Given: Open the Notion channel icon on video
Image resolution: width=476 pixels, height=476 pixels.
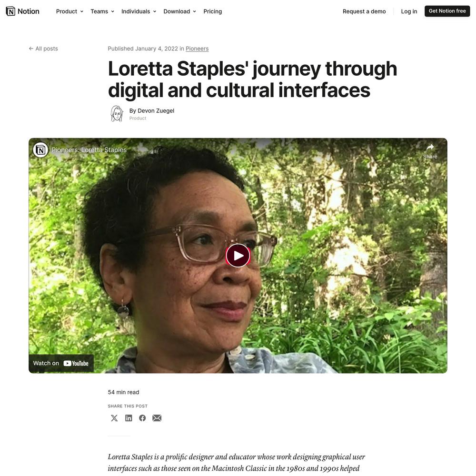Looking at the screenshot, I should [40, 149].
